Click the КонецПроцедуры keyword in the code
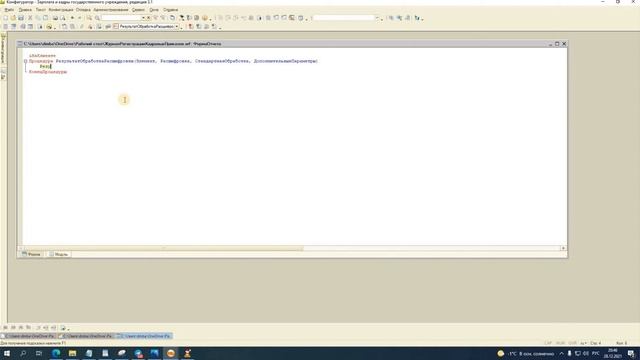This screenshot has height=360, width=640. (48, 72)
